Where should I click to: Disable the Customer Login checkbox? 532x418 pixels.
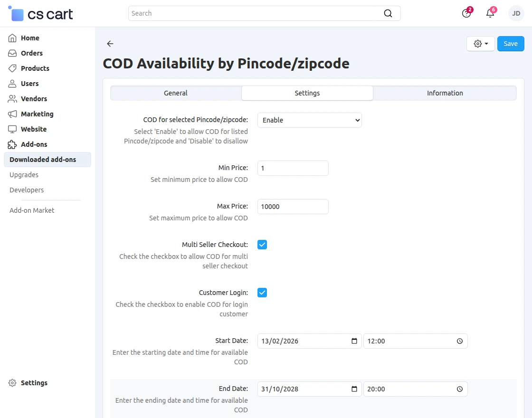[x=262, y=292]
